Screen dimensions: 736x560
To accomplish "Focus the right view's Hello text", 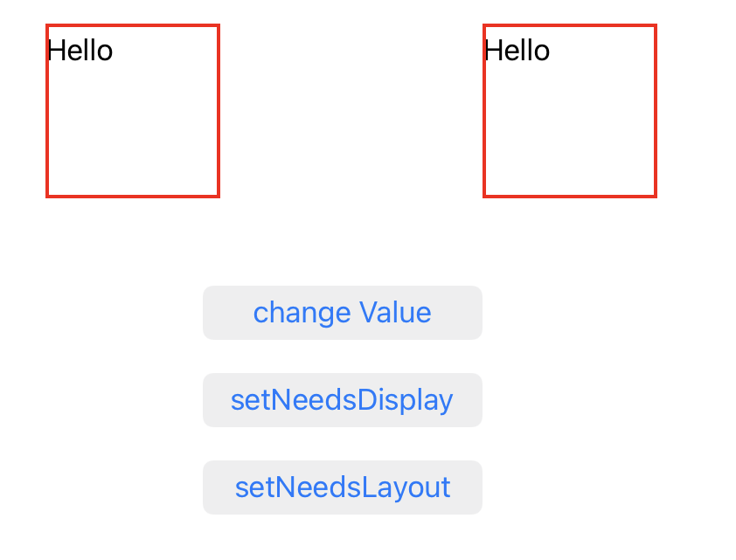I will 517,50.
